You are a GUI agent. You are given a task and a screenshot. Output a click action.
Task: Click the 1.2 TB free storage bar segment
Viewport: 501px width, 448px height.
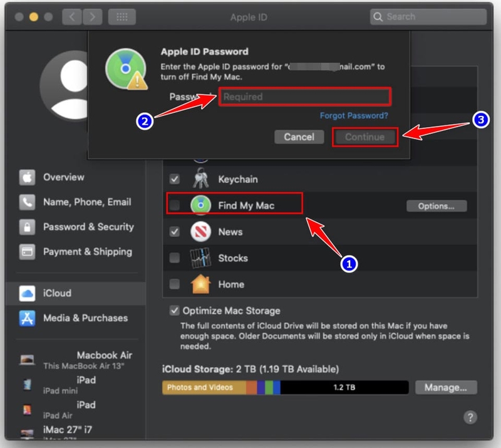pos(344,387)
